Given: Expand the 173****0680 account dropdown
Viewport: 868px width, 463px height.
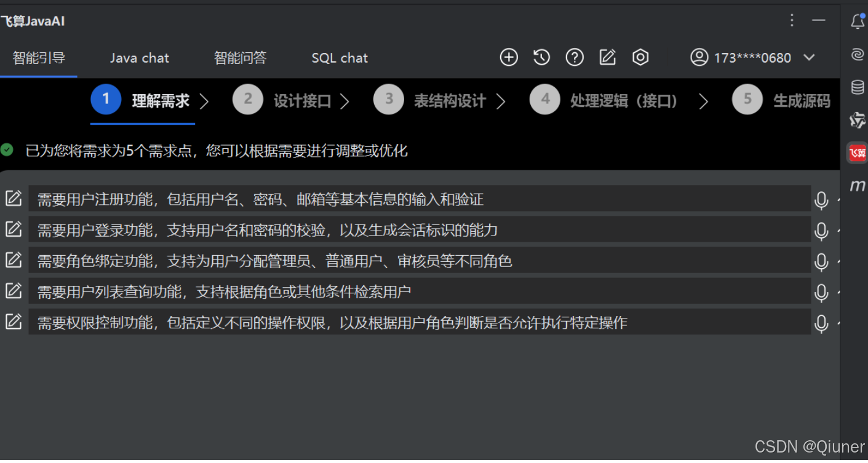Looking at the screenshot, I should click(809, 57).
